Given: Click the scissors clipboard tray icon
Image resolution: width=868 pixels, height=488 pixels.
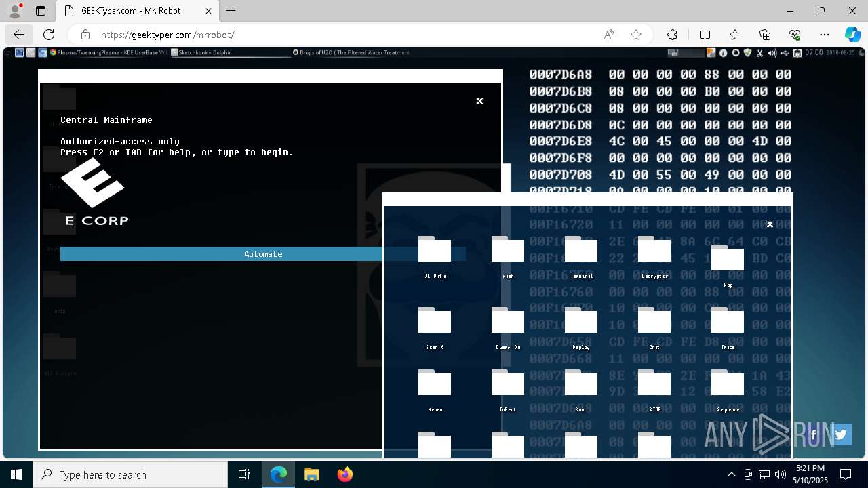Looking at the screenshot, I should tap(759, 53).
